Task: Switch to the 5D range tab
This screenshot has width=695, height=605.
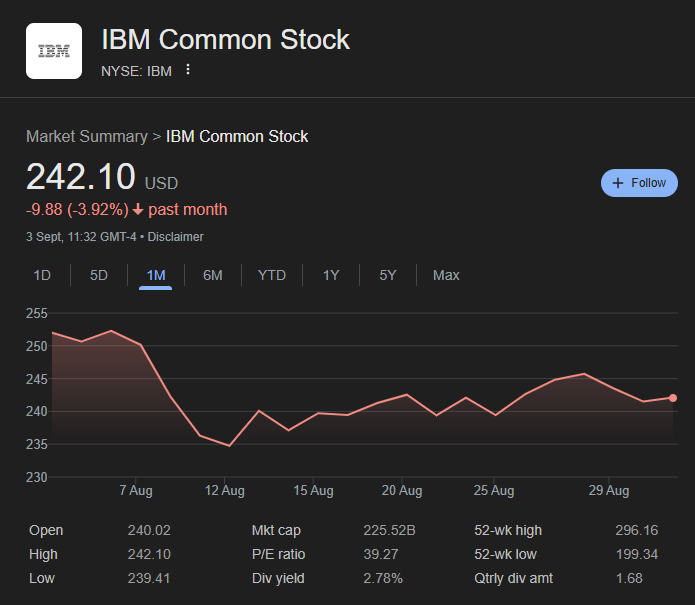Action: click(x=99, y=275)
